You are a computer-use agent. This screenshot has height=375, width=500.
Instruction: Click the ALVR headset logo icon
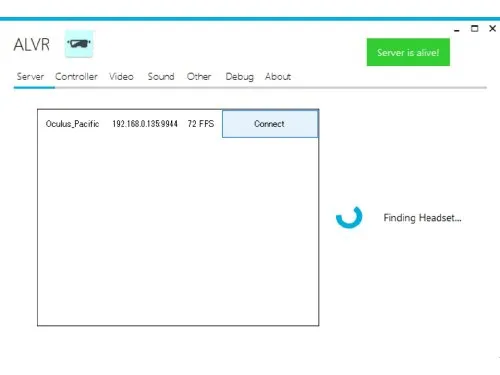coord(79,44)
